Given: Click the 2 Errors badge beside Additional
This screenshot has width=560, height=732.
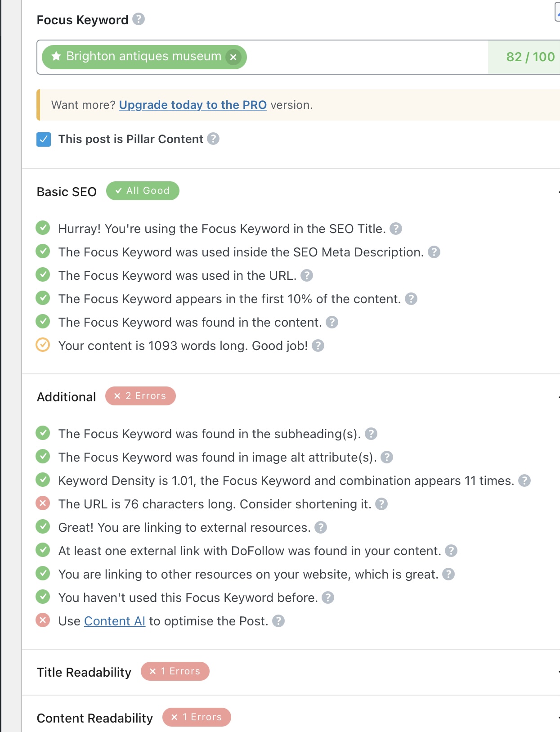Looking at the screenshot, I should coord(140,396).
